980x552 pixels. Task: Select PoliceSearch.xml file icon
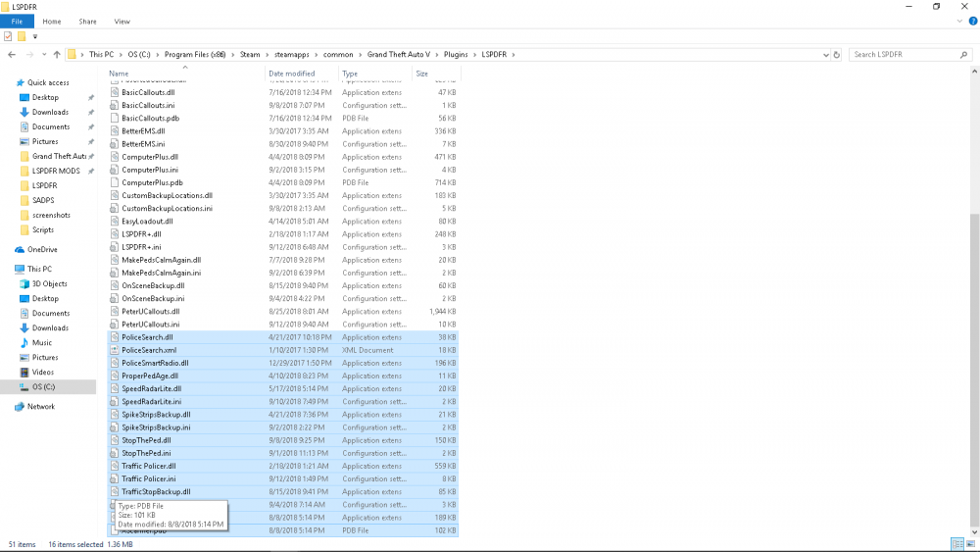(115, 350)
